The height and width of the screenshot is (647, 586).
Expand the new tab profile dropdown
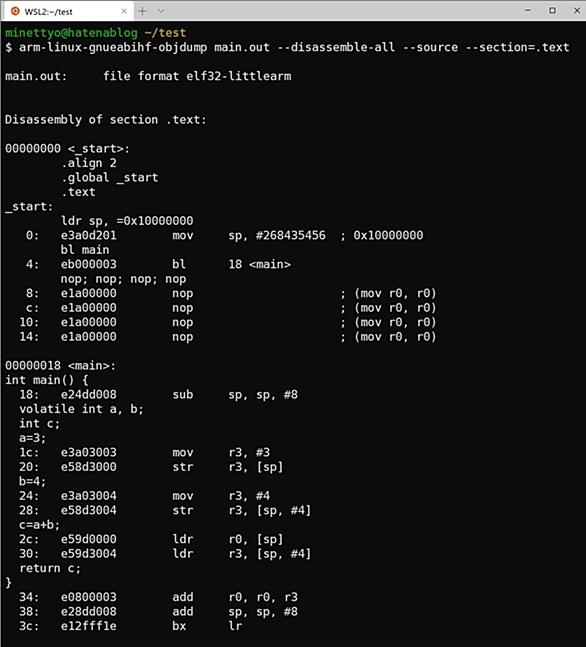(x=161, y=11)
